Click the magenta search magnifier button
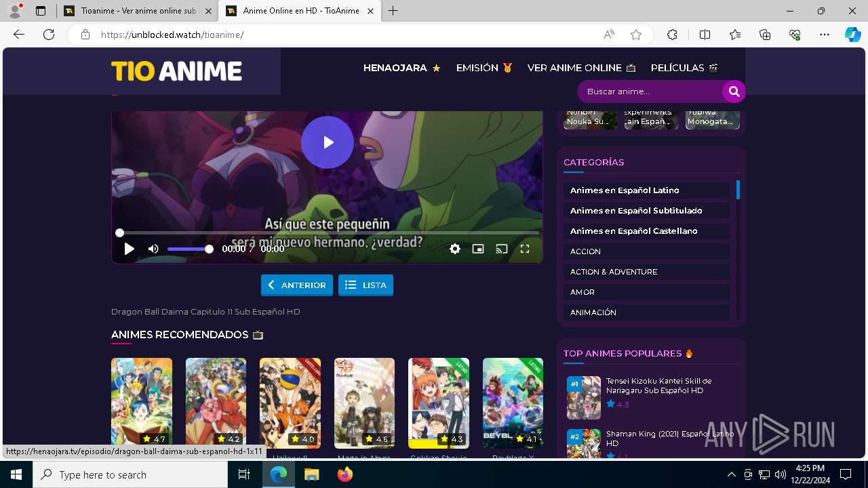 click(734, 91)
